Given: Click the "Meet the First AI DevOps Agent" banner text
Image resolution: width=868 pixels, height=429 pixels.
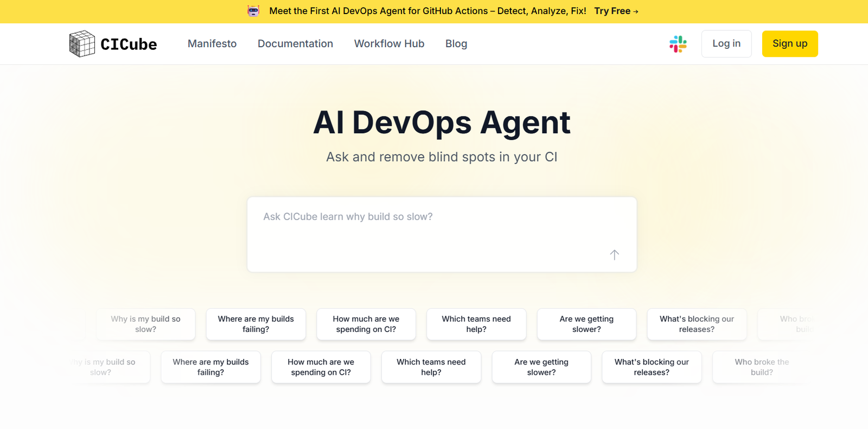Looking at the screenshot, I should click(427, 11).
